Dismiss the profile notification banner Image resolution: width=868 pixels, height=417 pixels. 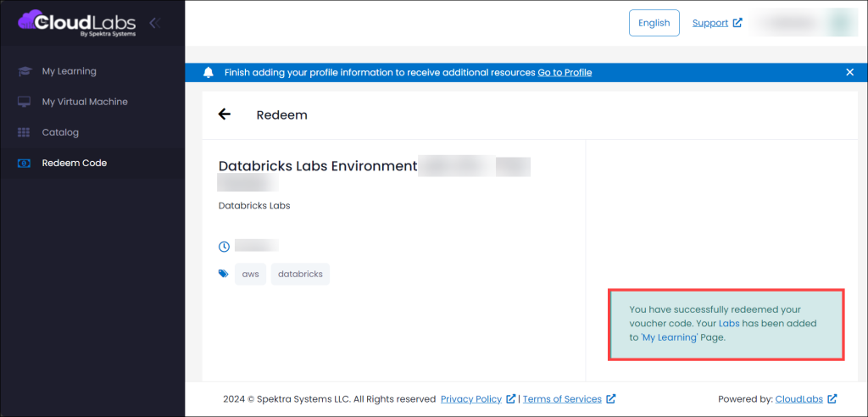[x=849, y=73]
